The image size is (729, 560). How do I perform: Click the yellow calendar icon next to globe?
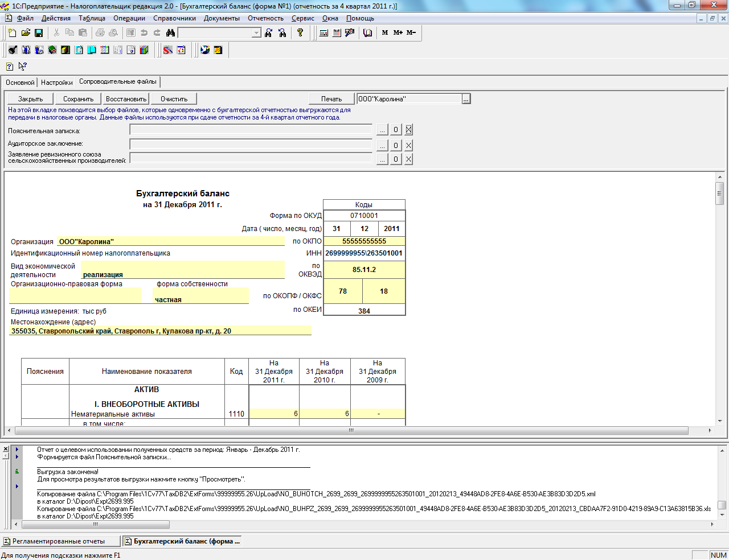[x=218, y=50]
